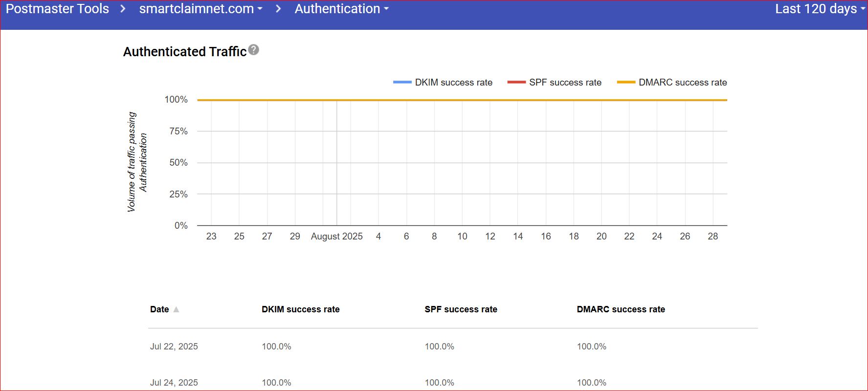Go to Postmaster Tools home link
This screenshot has height=391, width=868.
coord(57,9)
